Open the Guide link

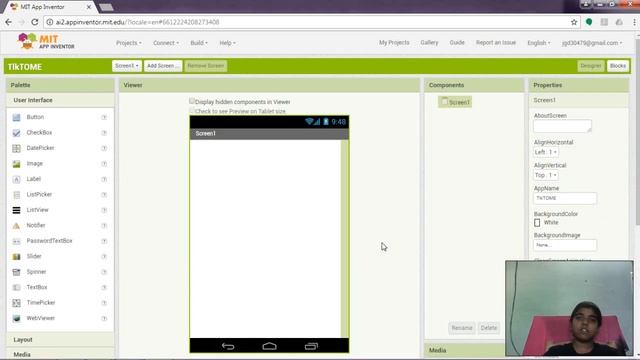coord(457,42)
